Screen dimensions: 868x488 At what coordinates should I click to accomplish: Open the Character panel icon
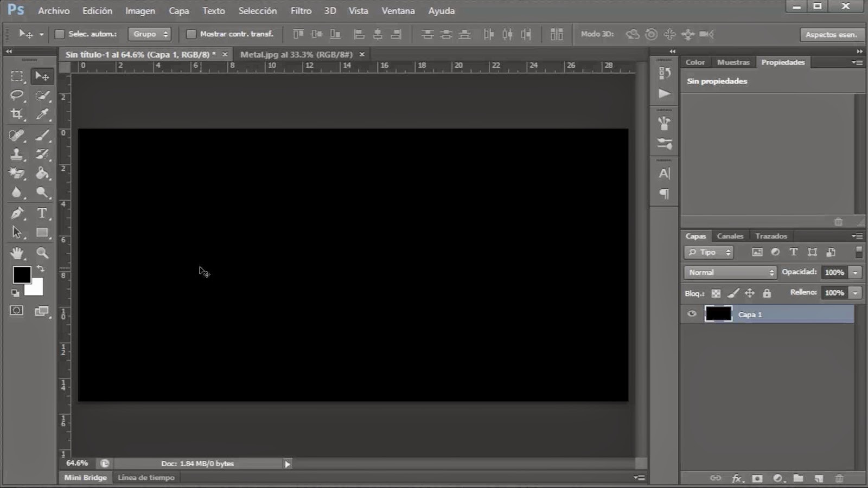[665, 174]
